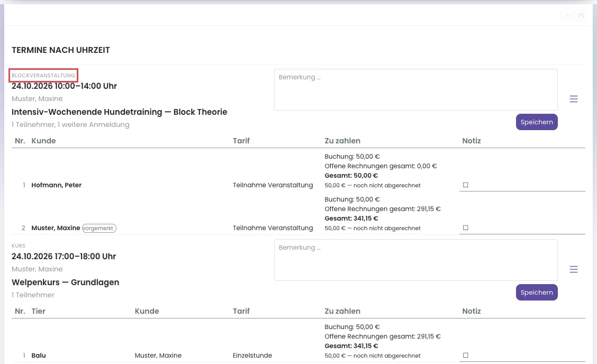Open the menu icon for Welpenkurs — Grundlagen
This screenshot has width=597, height=364.
coord(573,269)
